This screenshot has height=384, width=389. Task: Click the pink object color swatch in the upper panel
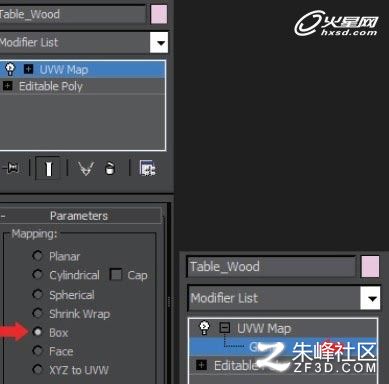pyautogui.click(x=159, y=14)
